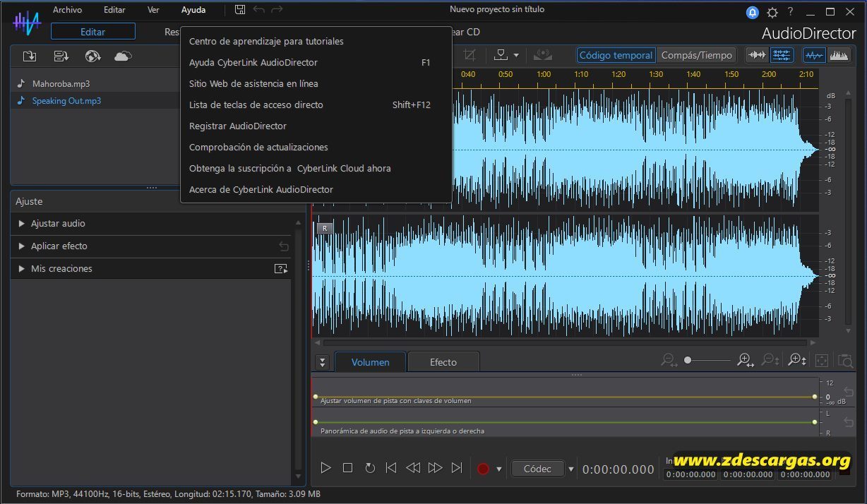The width and height of the screenshot is (867, 504).
Task: Save project using floppy disk icon
Action: (x=240, y=9)
